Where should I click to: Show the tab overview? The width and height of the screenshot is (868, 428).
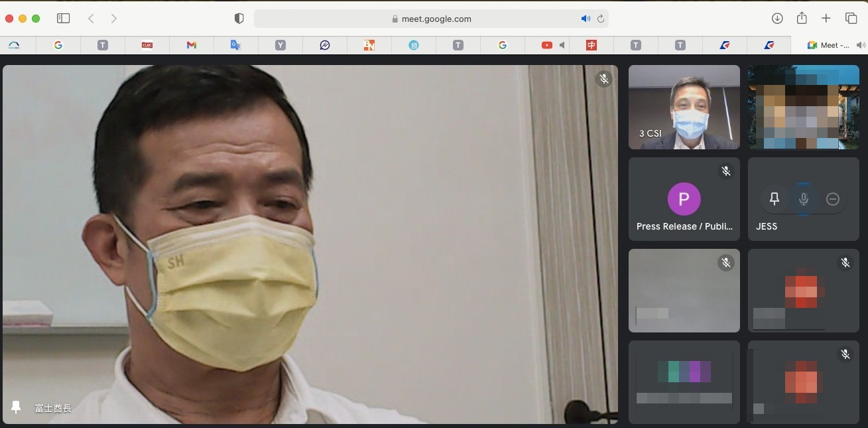pos(851,18)
